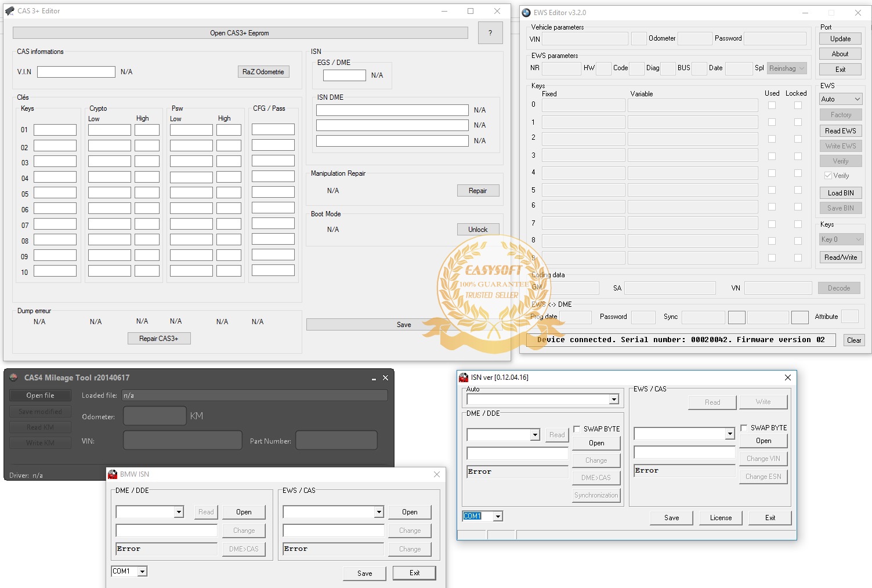Click License button in ISN ver
Viewport: 872px width, 588px height.
(x=721, y=518)
